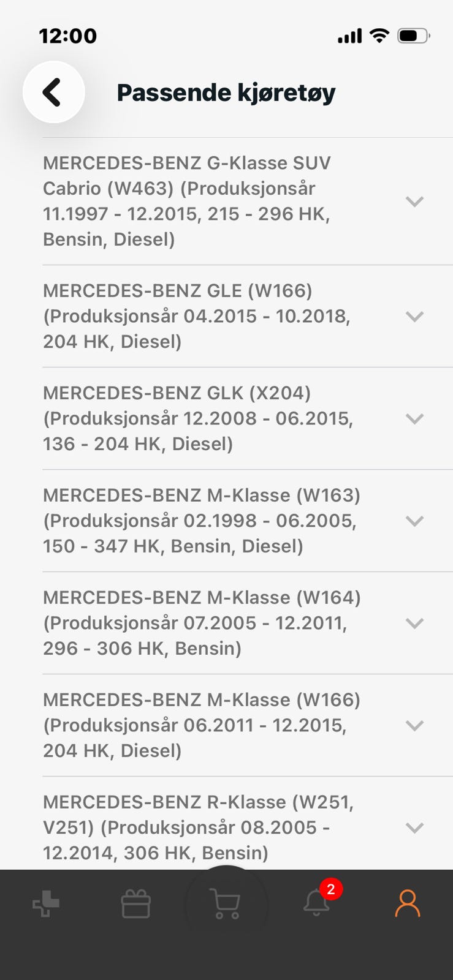453x980 pixels.
Task: Expand G-Klasse SUV Cabrio (W463) chevron
Action: [x=415, y=202]
